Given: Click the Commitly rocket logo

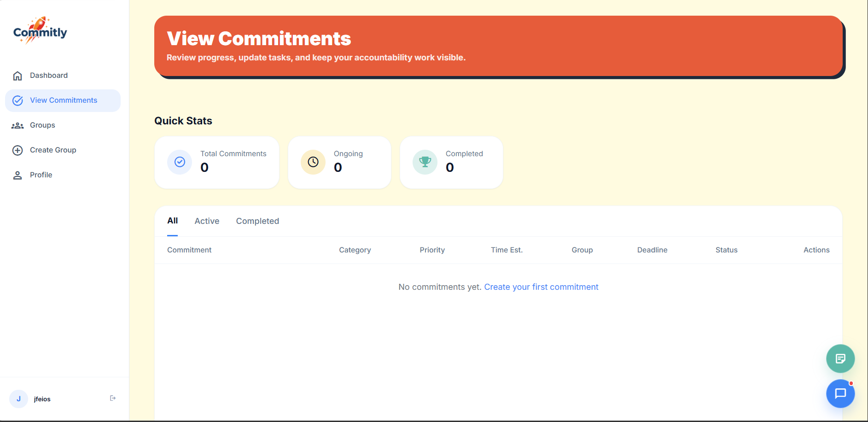Looking at the screenshot, I should (40, 30).
